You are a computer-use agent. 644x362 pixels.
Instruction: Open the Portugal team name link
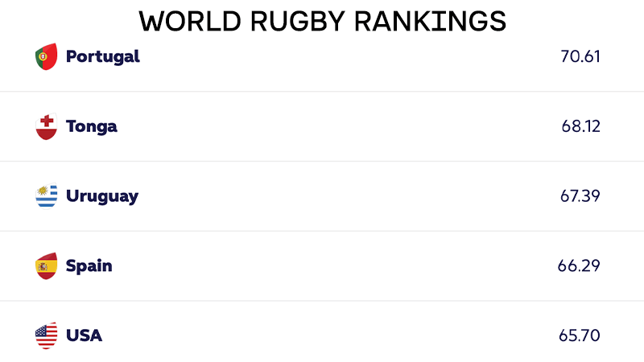click(103, 57)
